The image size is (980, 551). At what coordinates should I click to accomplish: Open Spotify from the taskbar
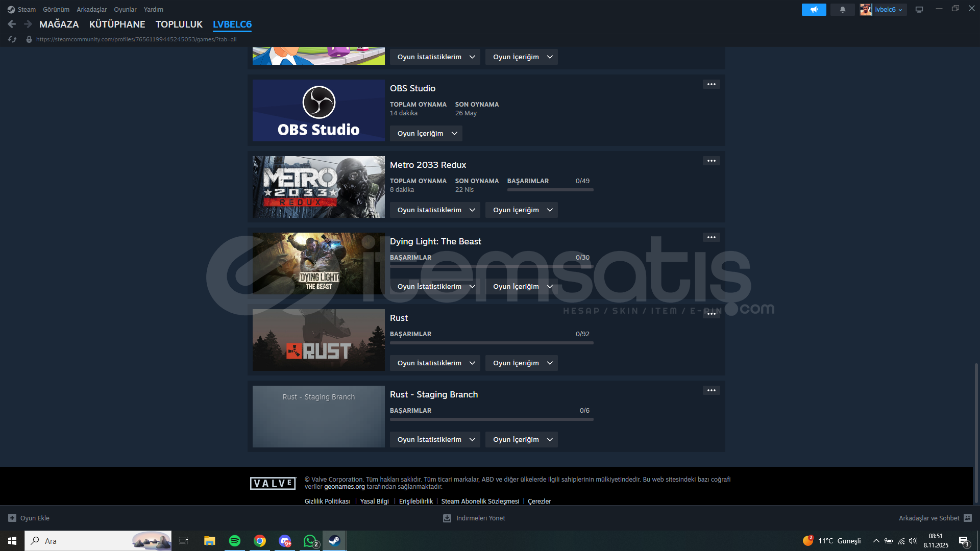tap(235, 541)
